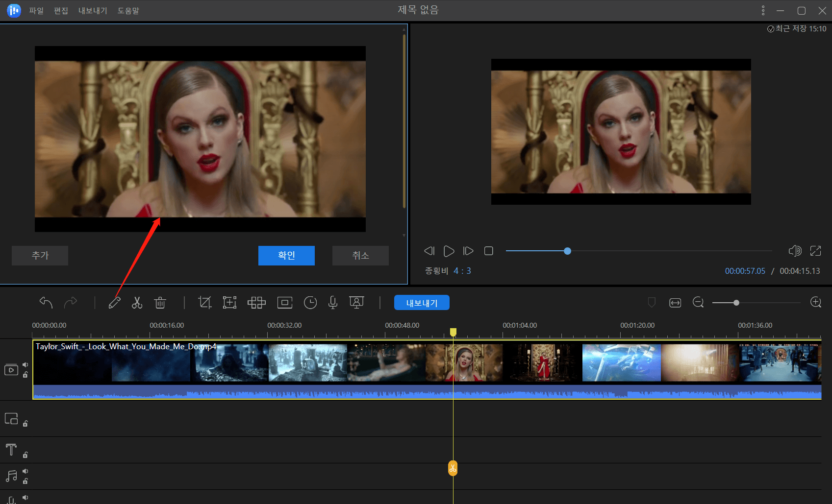Mute the main video track
This screenshot has width=832, height=504.
25,364
